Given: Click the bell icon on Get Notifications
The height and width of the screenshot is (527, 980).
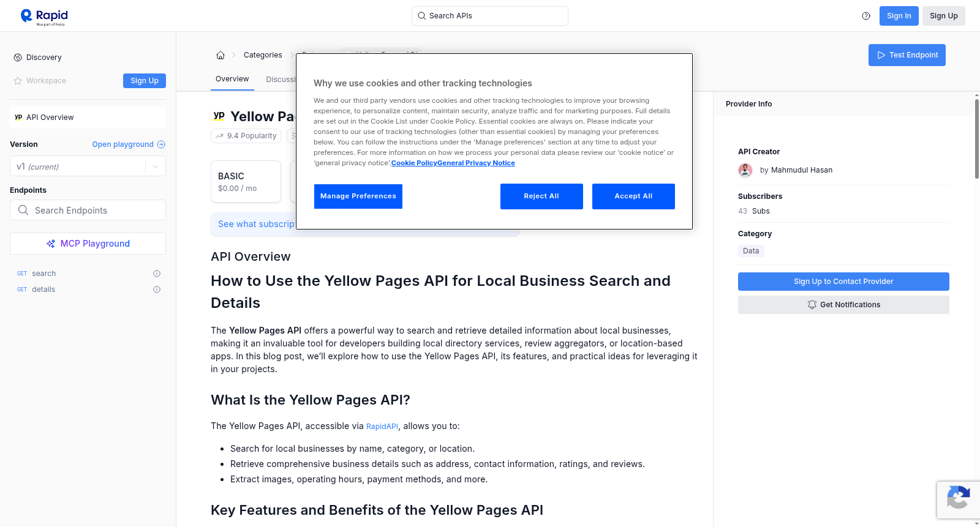Looking at the screenshot, I should (812, 305).
